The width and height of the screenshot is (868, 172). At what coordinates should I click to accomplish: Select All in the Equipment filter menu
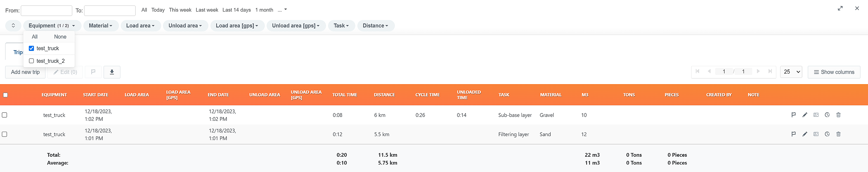[x=35, y=37]
